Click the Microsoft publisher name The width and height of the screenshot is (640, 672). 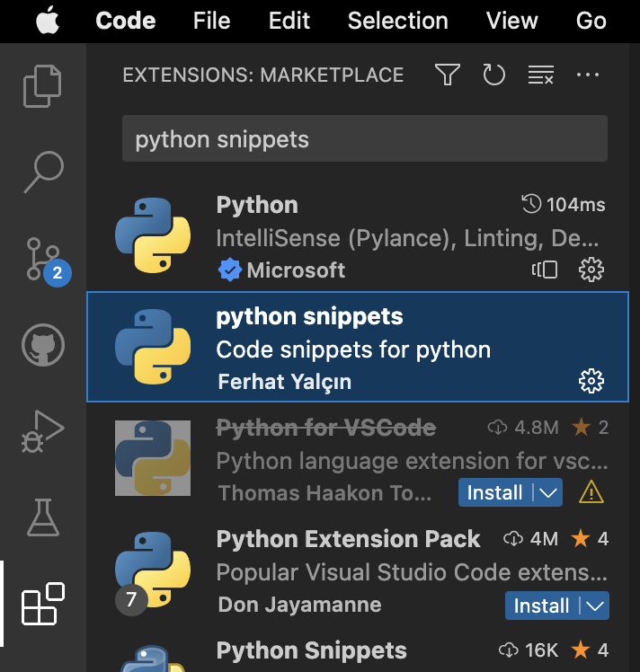pyautogui.click(x=296, y=270)
